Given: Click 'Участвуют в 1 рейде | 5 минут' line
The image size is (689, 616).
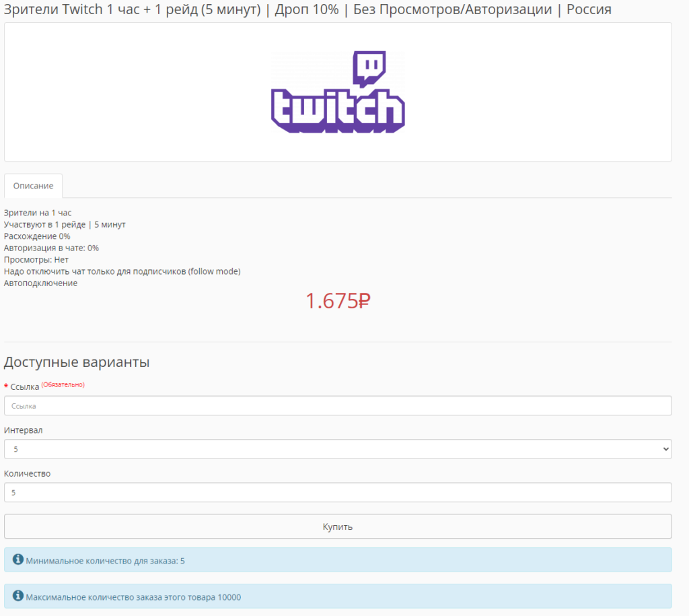Looking at the screenshot, I should [65, 225].
